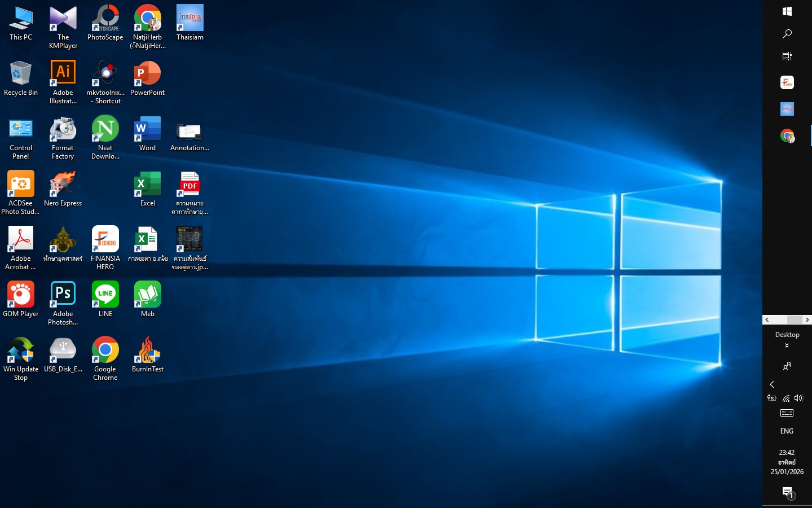Open the People icon on the taskbar
The height and width of the screenshot is (508, 812).
(787, 366)
